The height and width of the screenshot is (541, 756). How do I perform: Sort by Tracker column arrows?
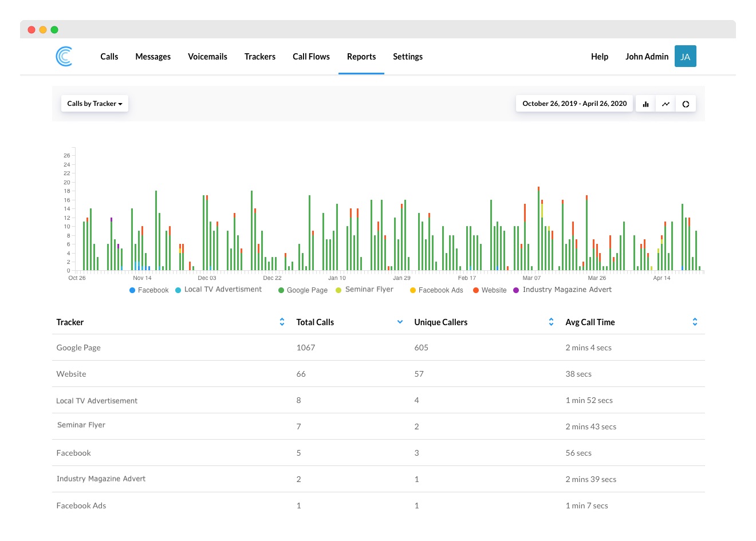(282, 322)
